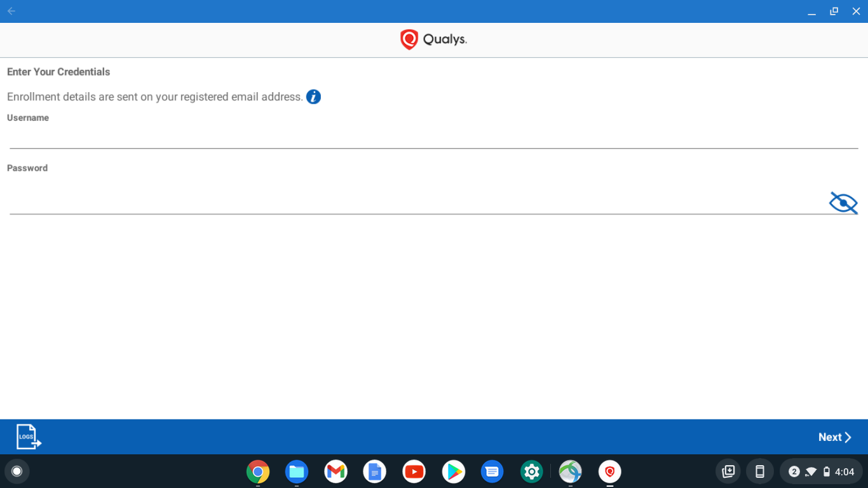The width and height of the screenshot is (868, 488).
Task: Restore the Qualys window size
Action: tap(834, 11)
